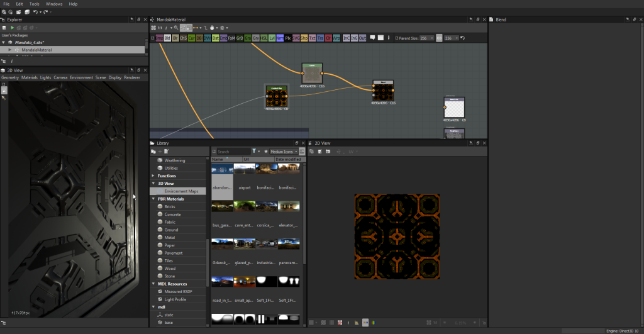Screen dimensions: 644x334
Task: Collapse the 3D View library category
Action: coord(153,184)
